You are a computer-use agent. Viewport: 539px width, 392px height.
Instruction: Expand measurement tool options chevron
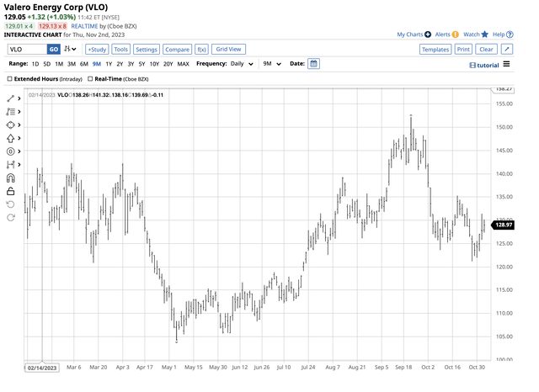[x=19, y=165]
